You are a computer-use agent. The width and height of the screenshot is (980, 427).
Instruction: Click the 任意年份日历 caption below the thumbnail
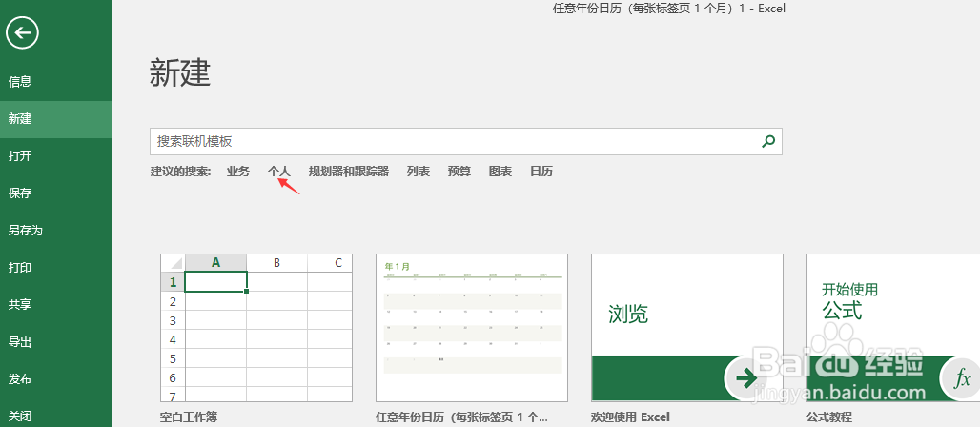[461, 417]
